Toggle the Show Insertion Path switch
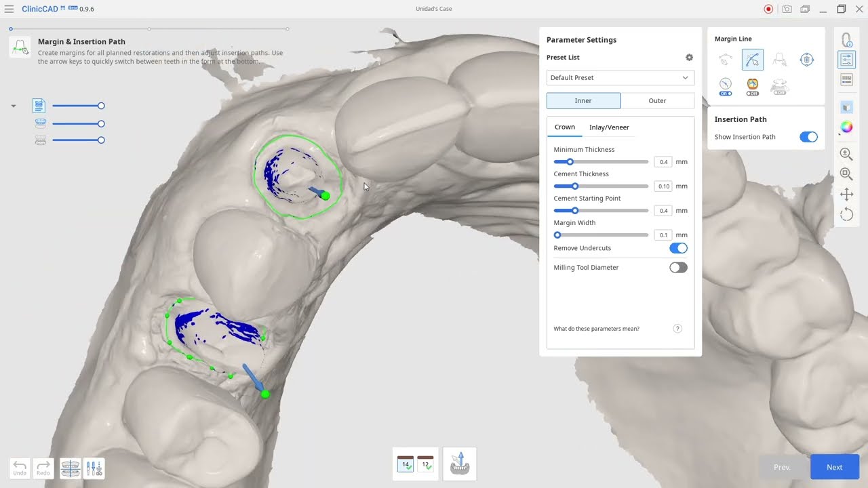 [x=808, y=137]
